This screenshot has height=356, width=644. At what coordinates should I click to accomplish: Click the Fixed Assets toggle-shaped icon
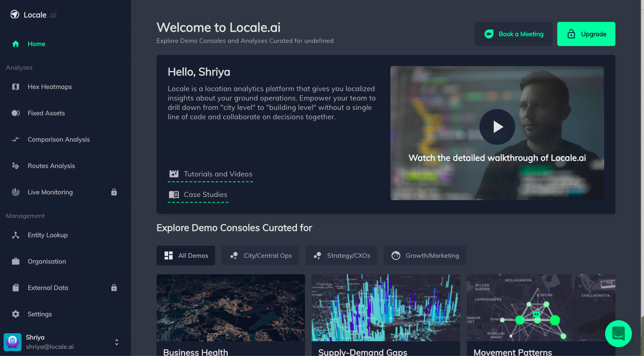(x=16, y=113)
